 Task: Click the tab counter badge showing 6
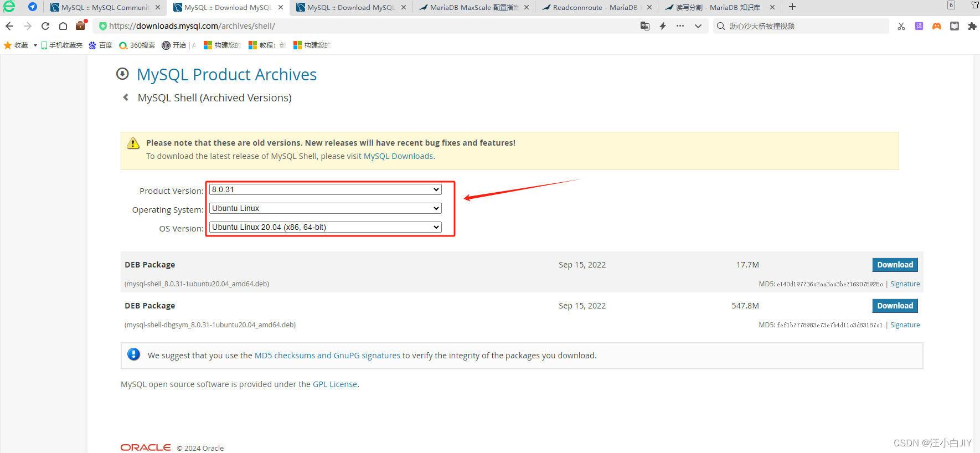coord(951,5)
